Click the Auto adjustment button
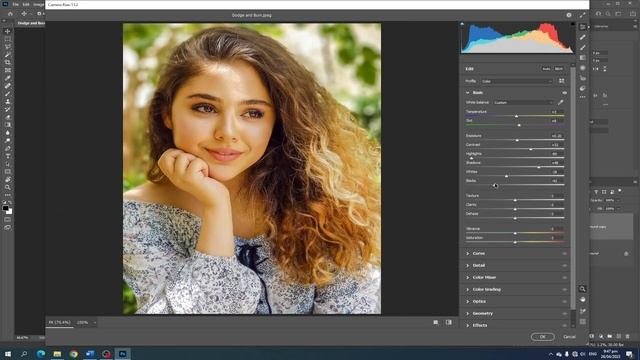Viewport: 640px width, 360px height. (x=546, y=69)
